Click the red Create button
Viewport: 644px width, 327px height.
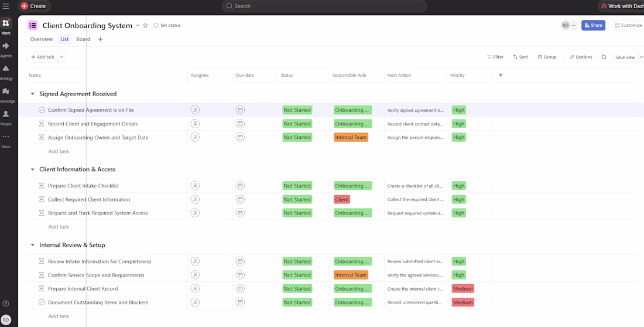point(34,6)
